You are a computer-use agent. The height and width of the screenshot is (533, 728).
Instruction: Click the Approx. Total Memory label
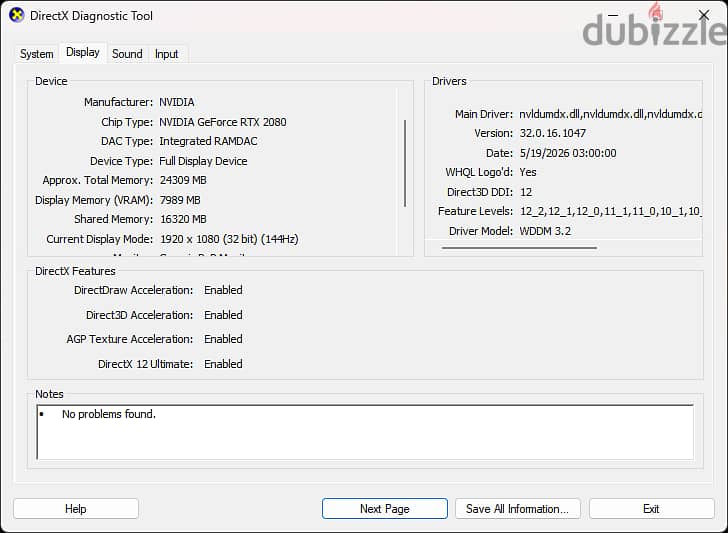tap(98, 180)
